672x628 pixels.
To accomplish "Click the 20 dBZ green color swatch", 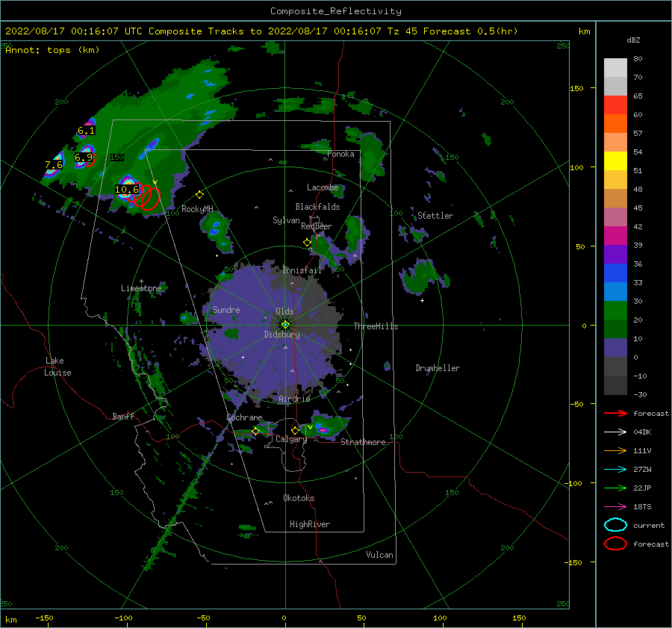I will (x=615, y=311).
